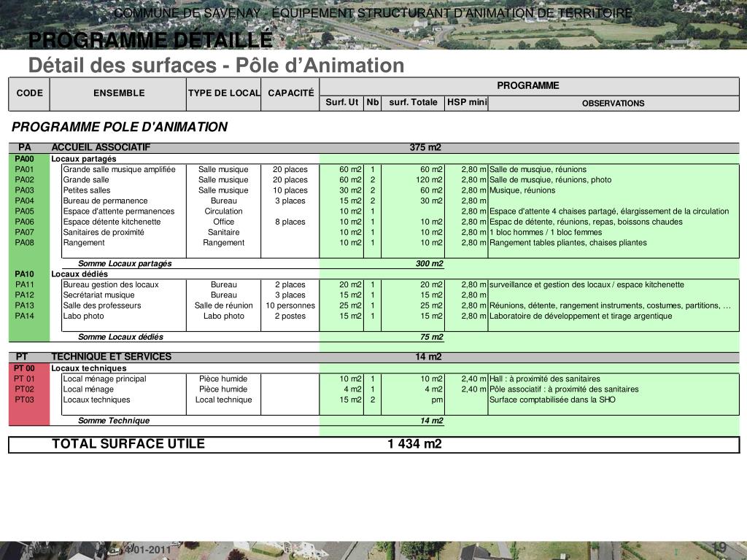The height and width of the screenshot is (560, 747).
Task: Click the 'Nb' column header
Action: click(373, 102)
